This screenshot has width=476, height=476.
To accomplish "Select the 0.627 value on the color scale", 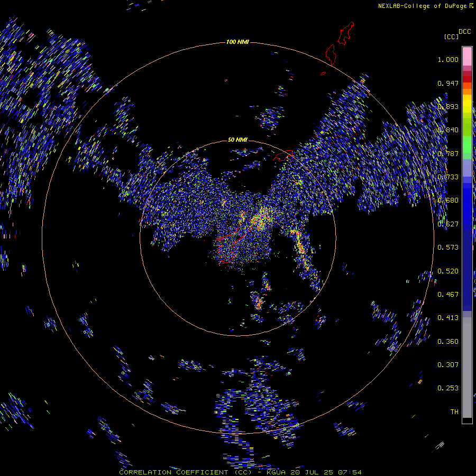I will (x=448, y=224).
